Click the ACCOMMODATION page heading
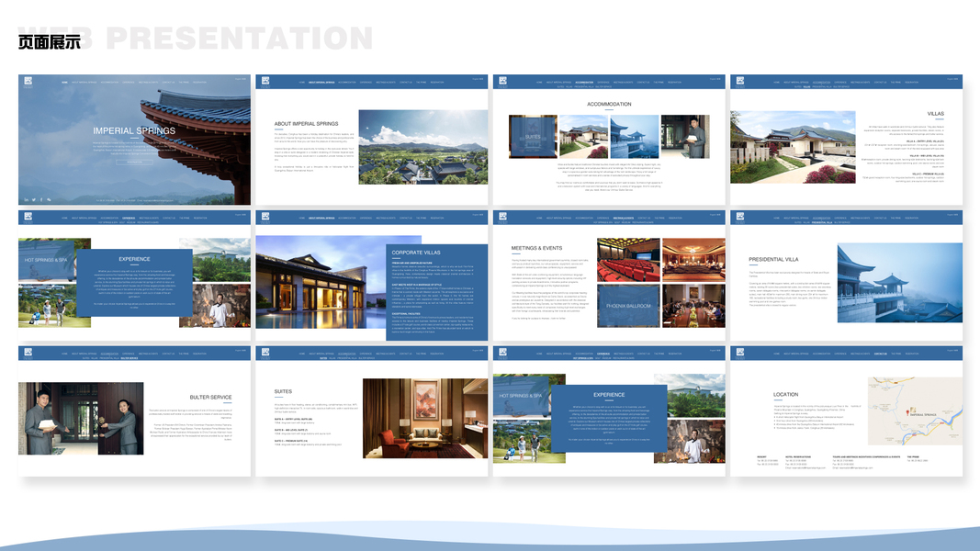The height and width of the screenshot is (551, 980). (609, 105)
